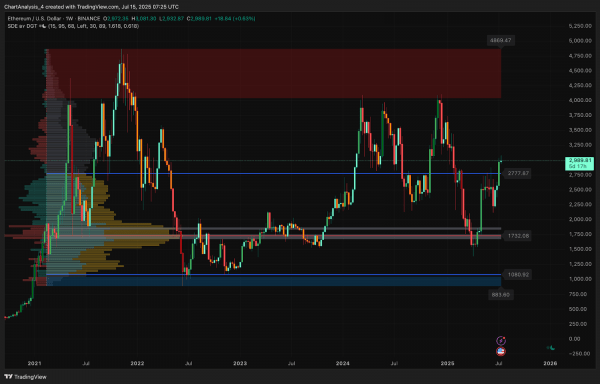This screenshot has height=384, width=600.
Task: Click the SDE indicator legend text
Action: click(x=73, y=26)
